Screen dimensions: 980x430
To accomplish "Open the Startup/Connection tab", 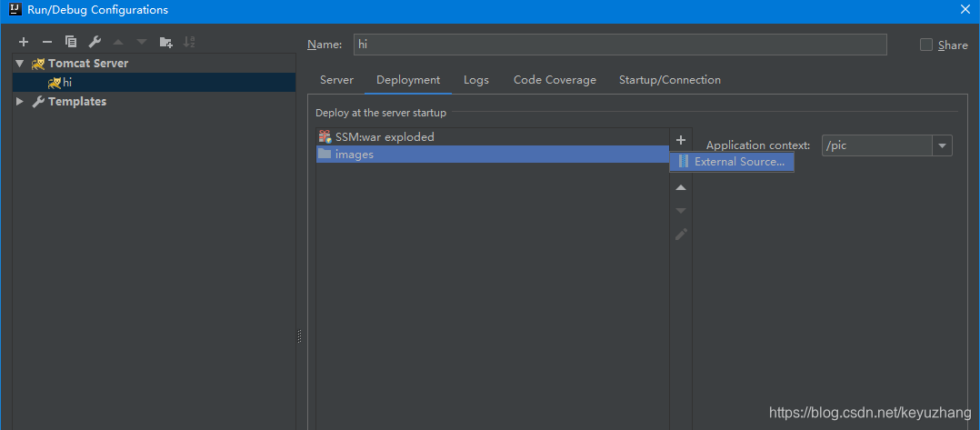I will pyautogui.click(x=670, y=80).
